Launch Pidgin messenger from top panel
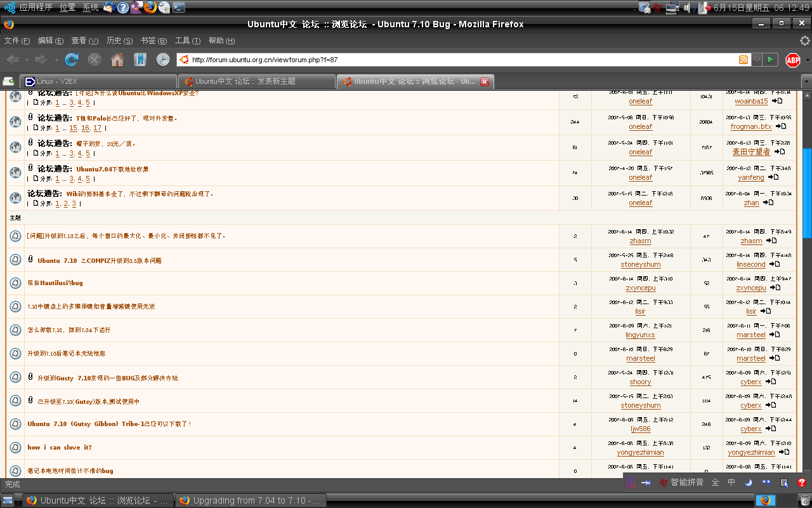Image resolution: width=812 pixels, height=508 pixels. point(137,8)
